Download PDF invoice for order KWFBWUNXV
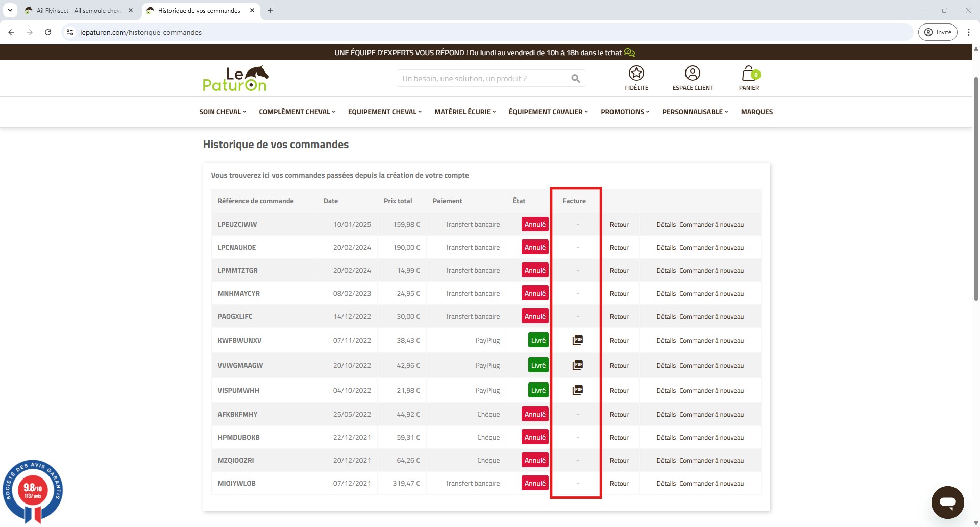Viewport: 980px width, 527px height. pos(577,340)
